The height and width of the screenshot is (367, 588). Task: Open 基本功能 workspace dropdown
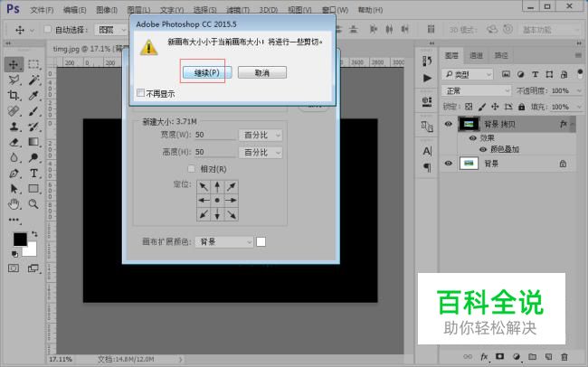(x=551, y=30)
